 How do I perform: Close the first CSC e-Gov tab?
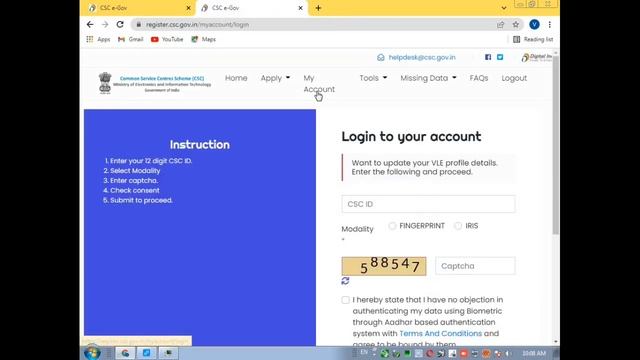coord(189,8)
